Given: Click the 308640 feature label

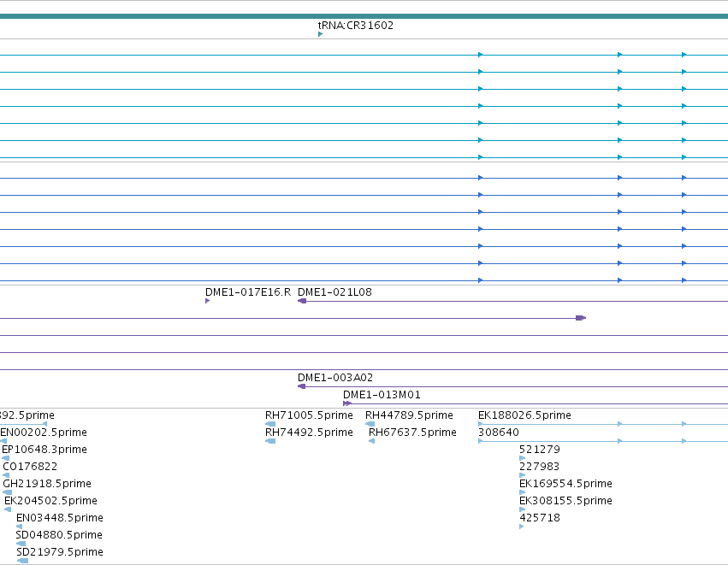Looking at the screenshot, I should tap(499, 433).
